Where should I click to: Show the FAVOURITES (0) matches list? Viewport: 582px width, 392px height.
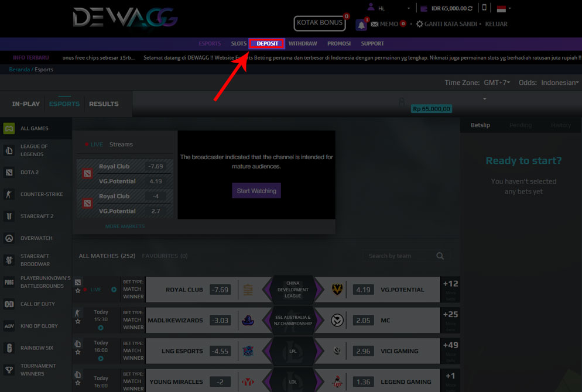point(165,256)
